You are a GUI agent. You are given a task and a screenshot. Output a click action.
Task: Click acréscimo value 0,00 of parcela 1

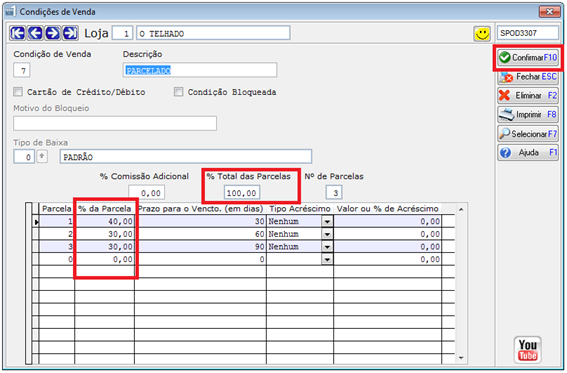pyautogui.click(x=387, y=221)
